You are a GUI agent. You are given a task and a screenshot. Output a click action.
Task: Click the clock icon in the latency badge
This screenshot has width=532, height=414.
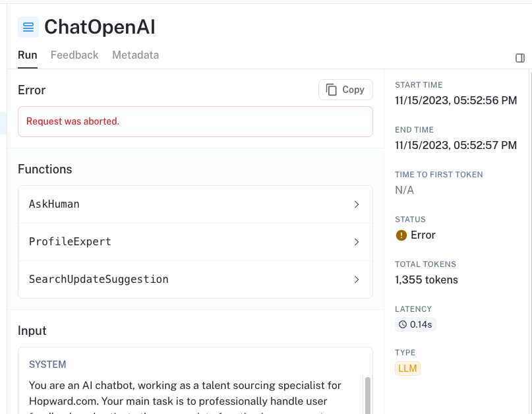click(402, 324)
